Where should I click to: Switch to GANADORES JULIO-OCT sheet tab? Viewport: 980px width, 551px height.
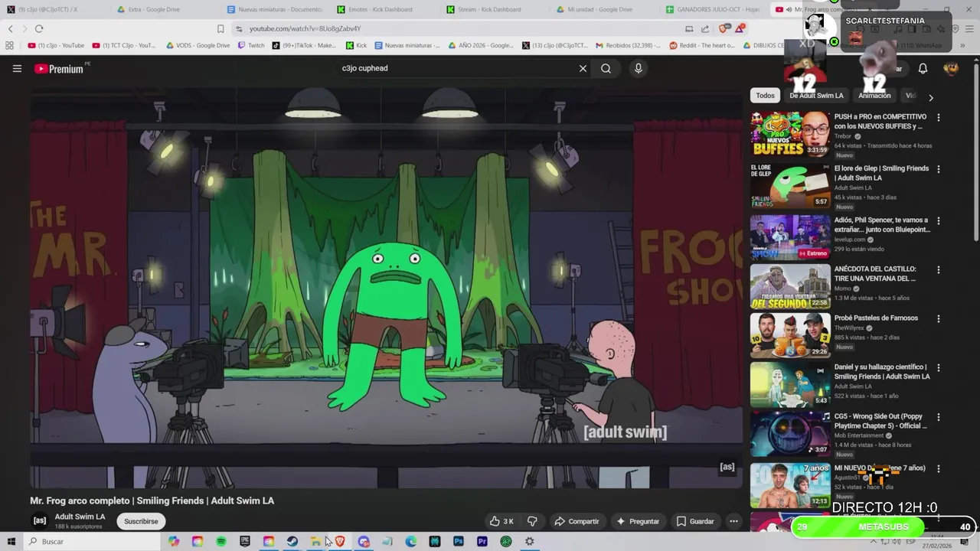point(712,9)
